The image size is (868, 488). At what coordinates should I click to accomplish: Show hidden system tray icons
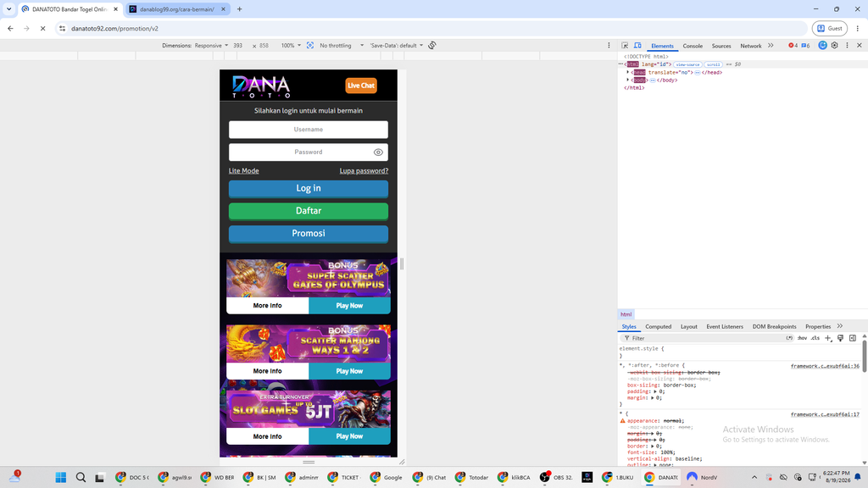click(754, 477)
